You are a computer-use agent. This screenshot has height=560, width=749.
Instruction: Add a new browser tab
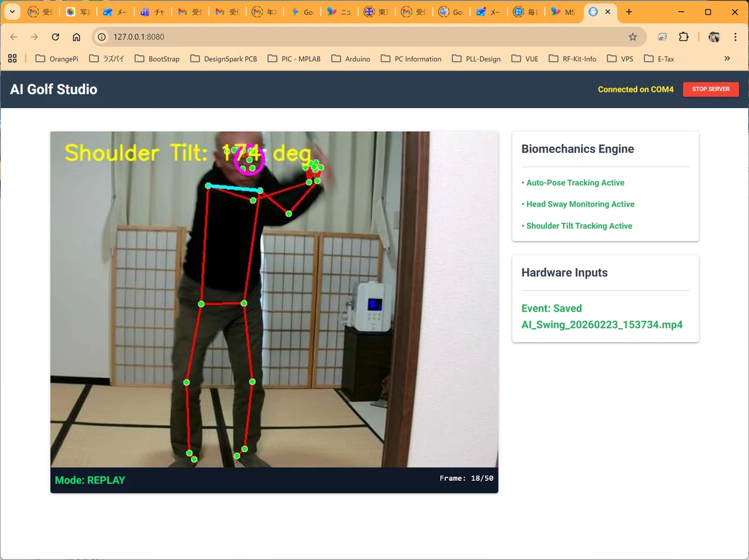[x=629, y=12]
